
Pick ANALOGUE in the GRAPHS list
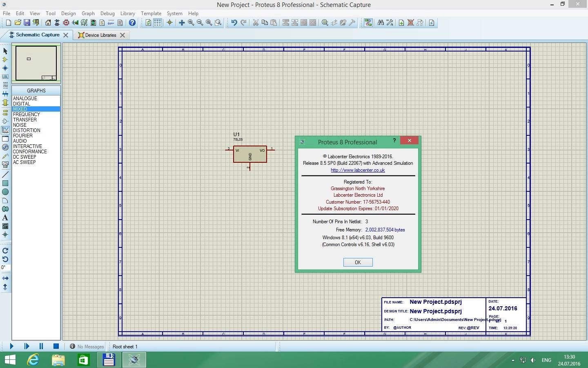(36, 99)
